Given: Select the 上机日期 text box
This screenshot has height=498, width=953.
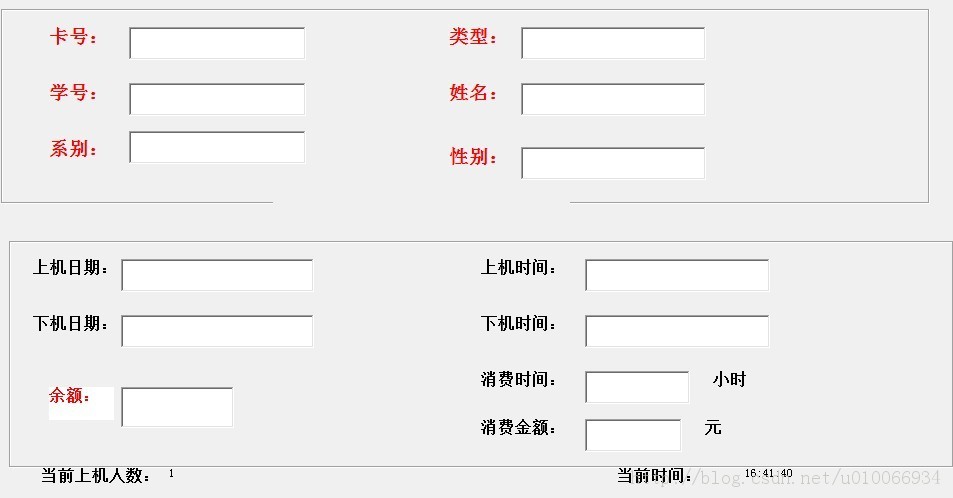Looking at the screenshot, I should [x=217, y=275].
